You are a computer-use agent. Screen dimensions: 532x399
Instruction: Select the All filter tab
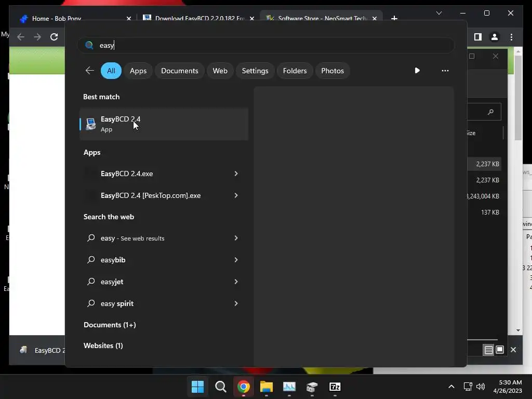coord(111,71)
